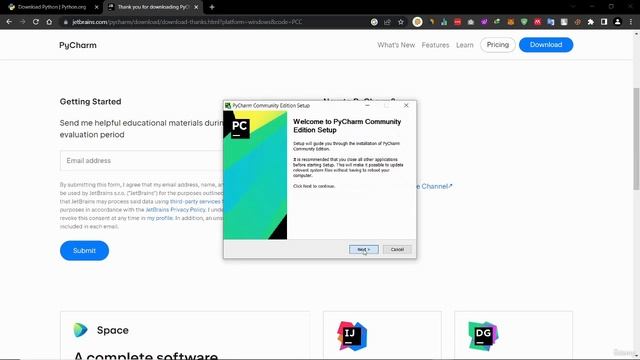Open the red M extension icon
This screenshot has height=360, width=640.
[538, 22]
